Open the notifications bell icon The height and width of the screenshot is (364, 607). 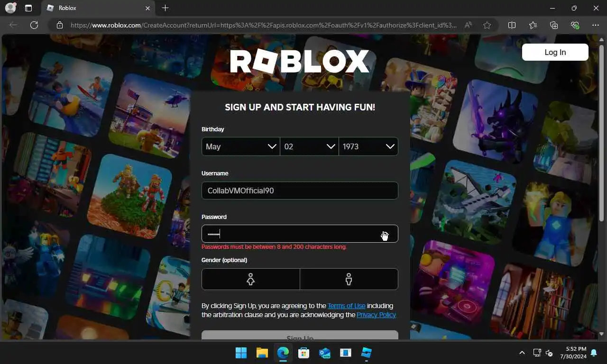pyautogui.click(x=594, y=353)
